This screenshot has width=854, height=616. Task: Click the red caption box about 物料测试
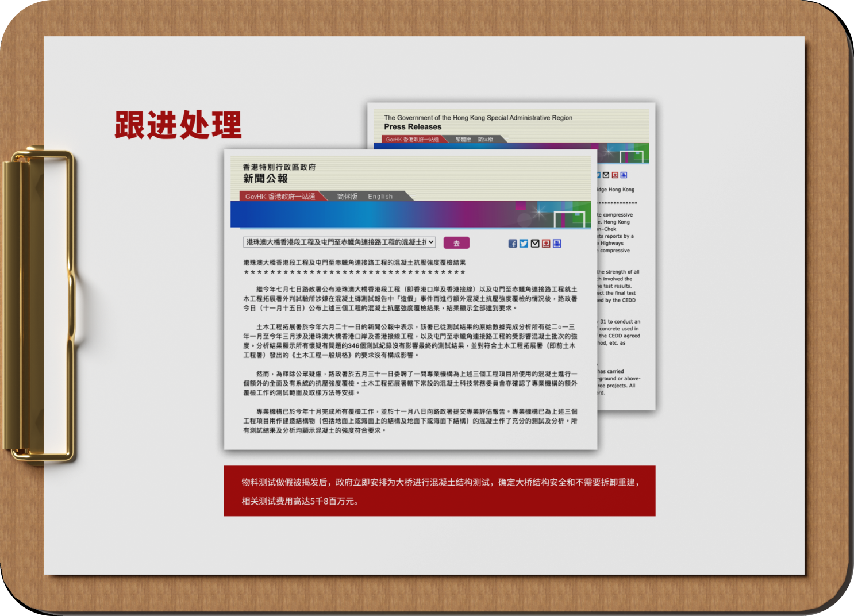coord(439,491)
